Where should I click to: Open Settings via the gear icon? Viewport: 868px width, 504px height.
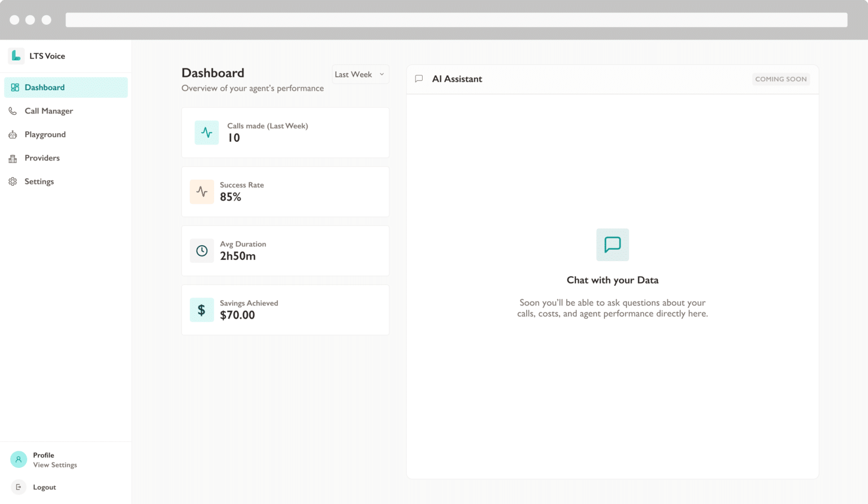[12, 181]
